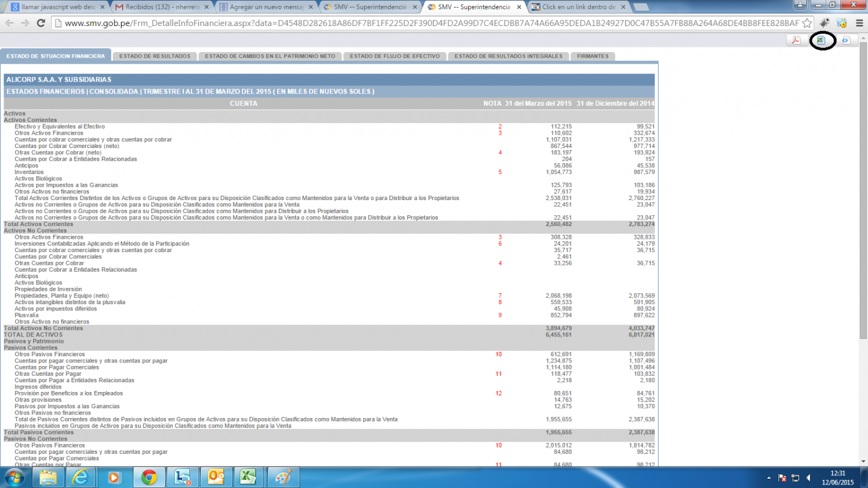The width and height of the screenshot is (868, 488).
Task: Click the URL address bar
Action: 431,23
